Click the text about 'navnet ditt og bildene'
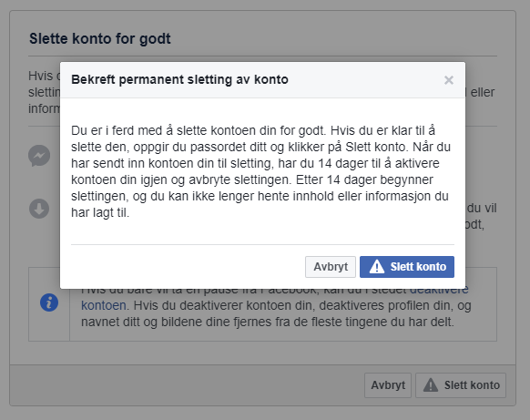 pyautogui.click(x=268, y=322)
